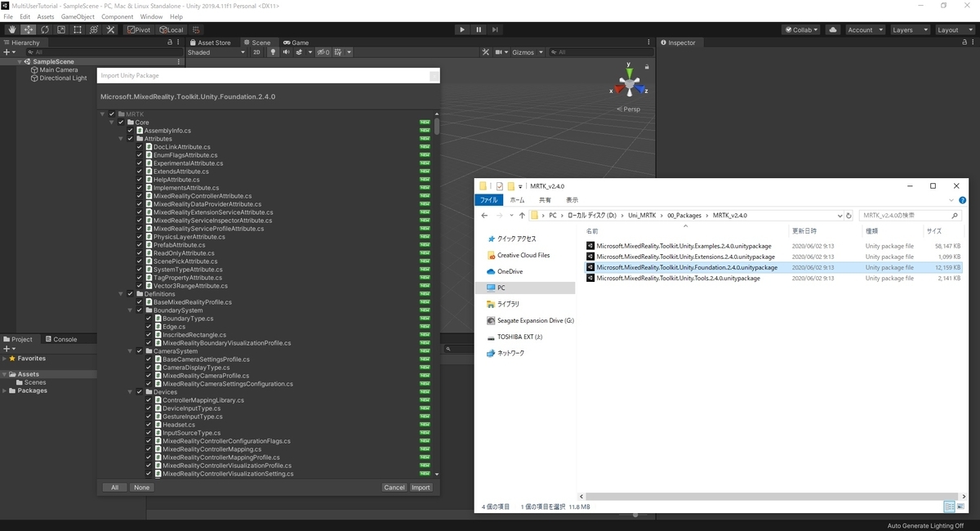Switch to the Game tab
Screen dimensions: 980x531
click(x=296, y=42)
